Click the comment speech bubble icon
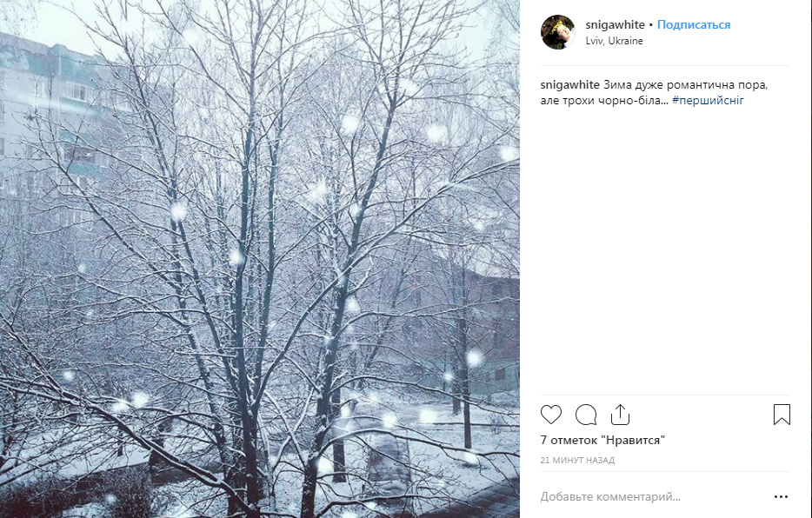This screenshot has height=518, width=812. (x=586, y=415)
